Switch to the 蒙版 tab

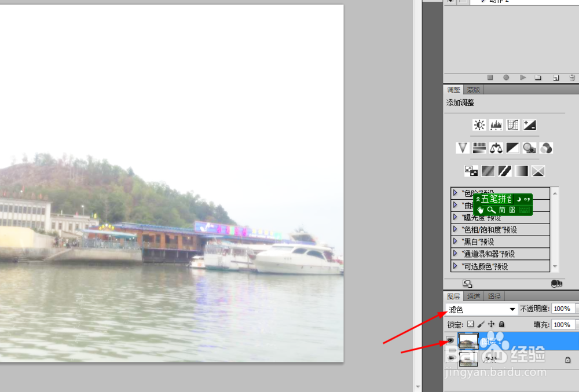pos(474,90)
